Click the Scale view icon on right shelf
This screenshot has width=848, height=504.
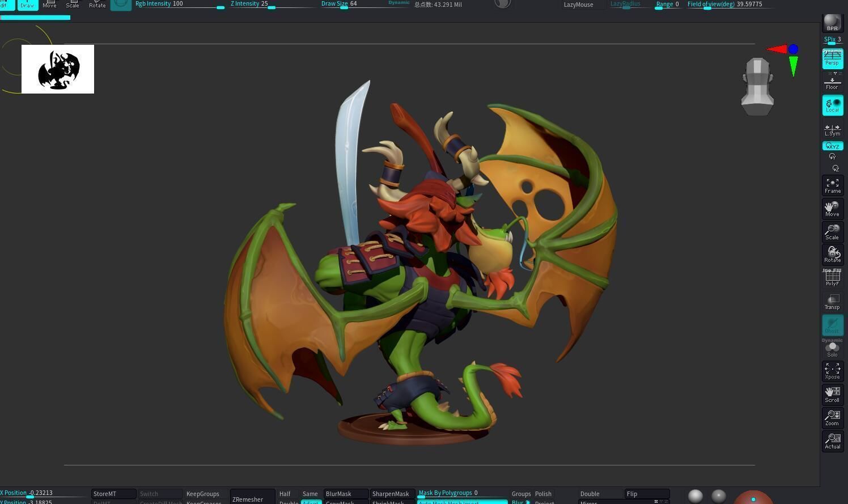(832, 232)
